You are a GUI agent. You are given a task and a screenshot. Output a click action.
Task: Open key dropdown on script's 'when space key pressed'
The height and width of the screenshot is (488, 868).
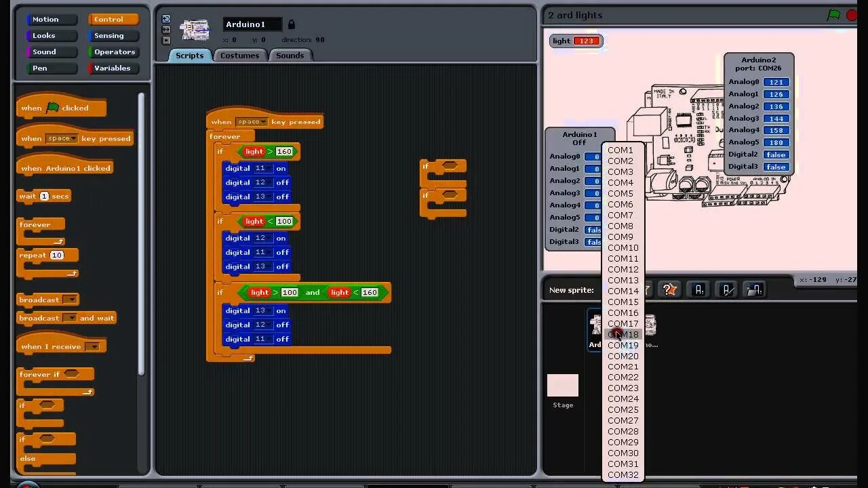252,122
